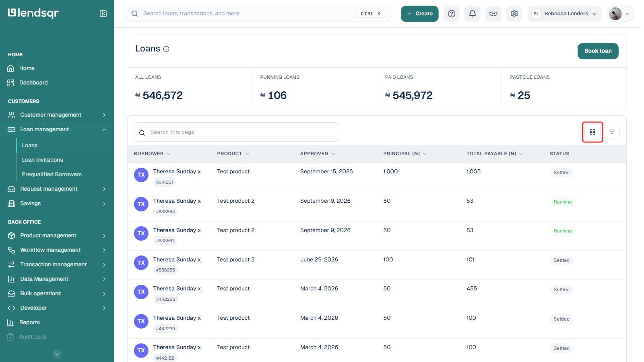Sort by Product column
This screenshot has height=362, width=644.
coord(233,154)
